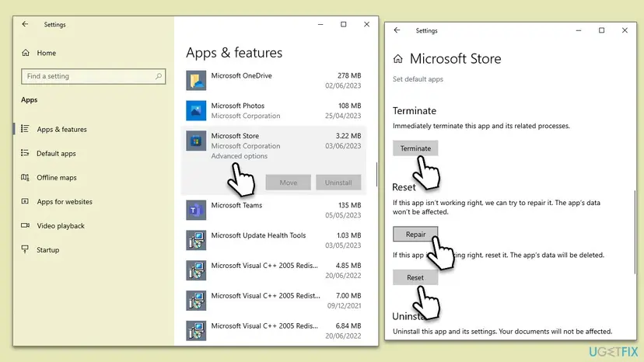Viewport: 644px width, 362px height.
Task: Select Microsoft OneDrive app icon
Action: pos(196,81)
